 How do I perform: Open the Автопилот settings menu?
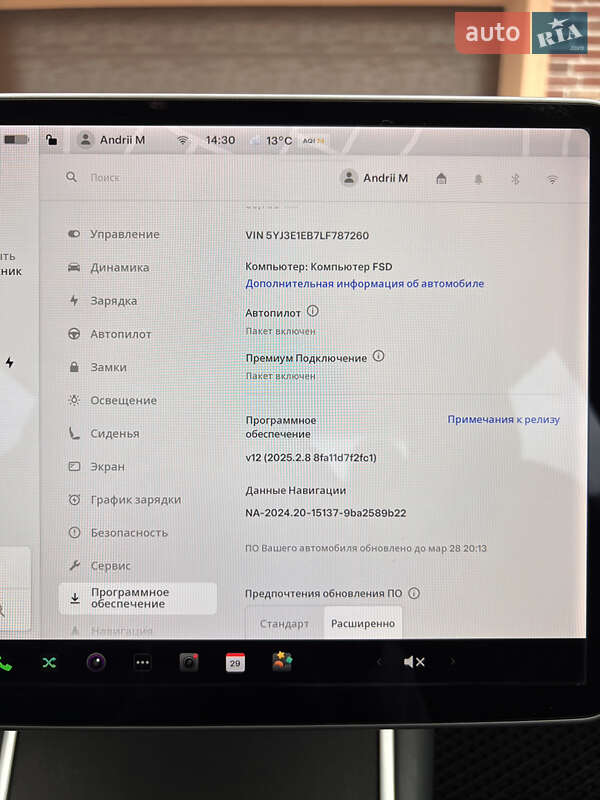(110, 334)
